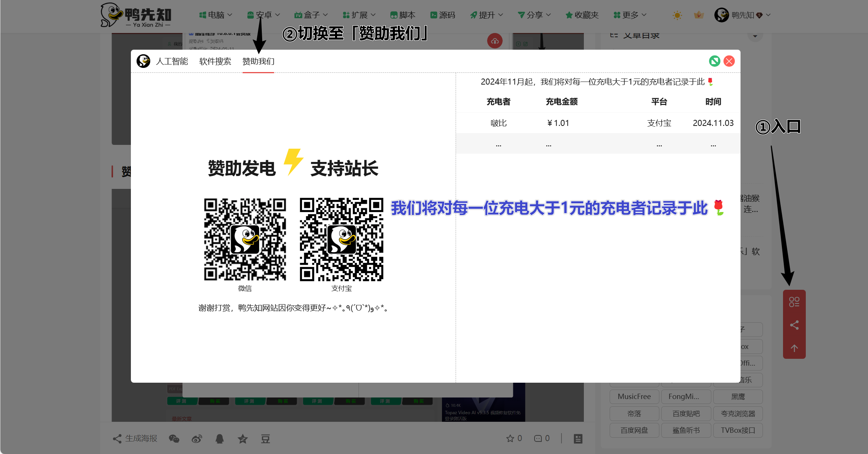
Task: Click 生成海报 share button
Action: (x=135, y=438)
